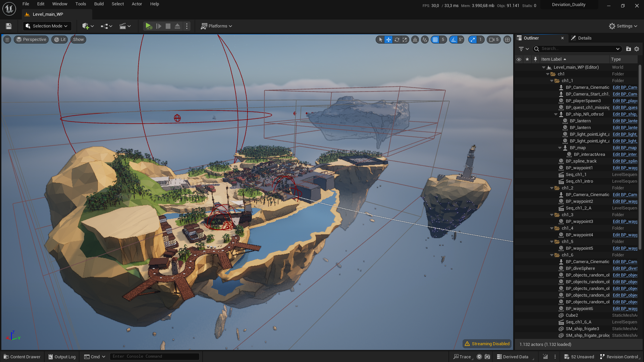This screenshot has height=362, width=644.
Task: Toggle grid snapping on or off
Action: (435, 40)
